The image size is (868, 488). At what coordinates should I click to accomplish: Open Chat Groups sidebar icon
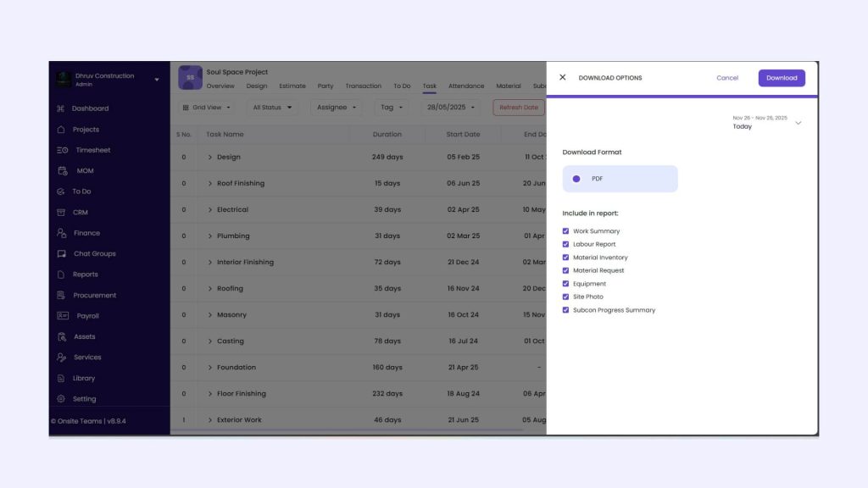click(x=61, y=254)
